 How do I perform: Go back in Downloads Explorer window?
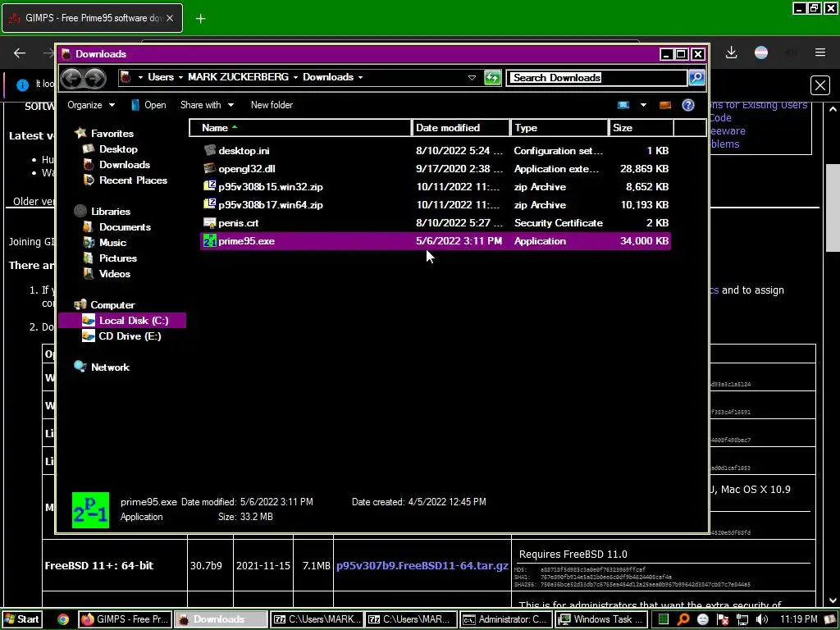click(x=72, y=78)
